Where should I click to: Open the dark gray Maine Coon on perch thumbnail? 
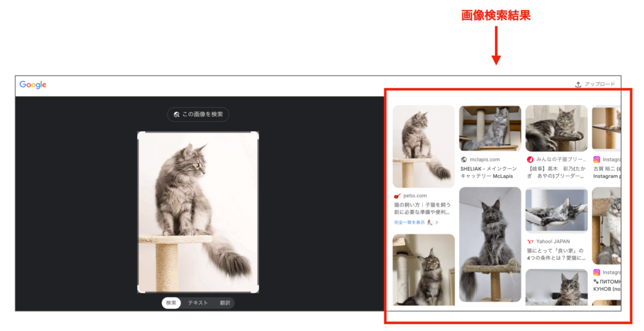click(x=490, y=244)
